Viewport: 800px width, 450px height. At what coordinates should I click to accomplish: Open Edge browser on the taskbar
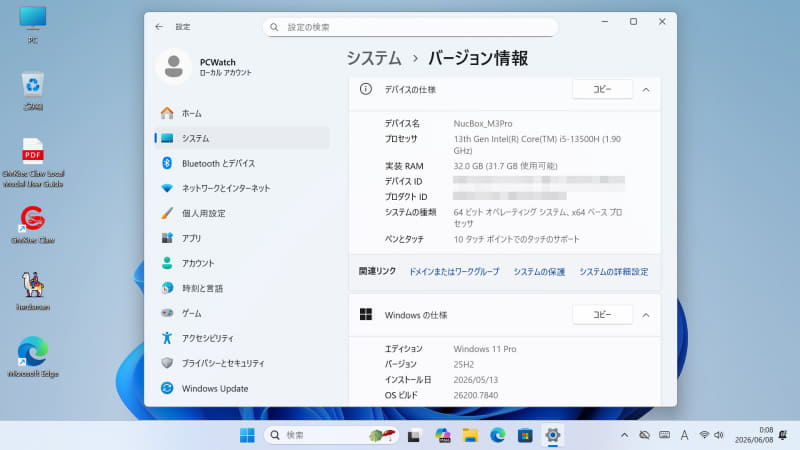497,435
